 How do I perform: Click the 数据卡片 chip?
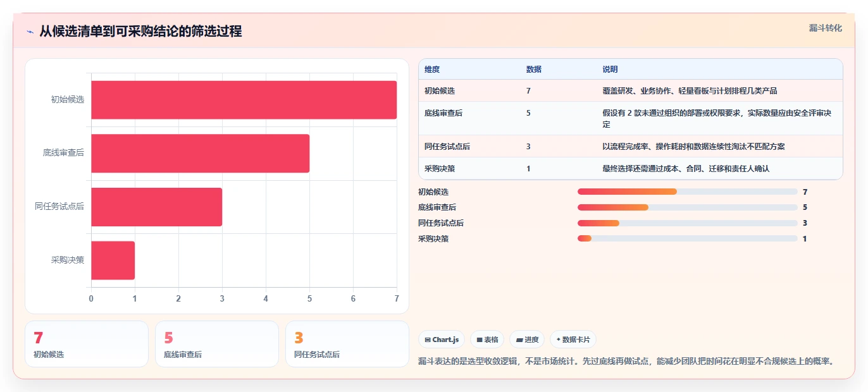pyautogui.click(x=573, y=340)
